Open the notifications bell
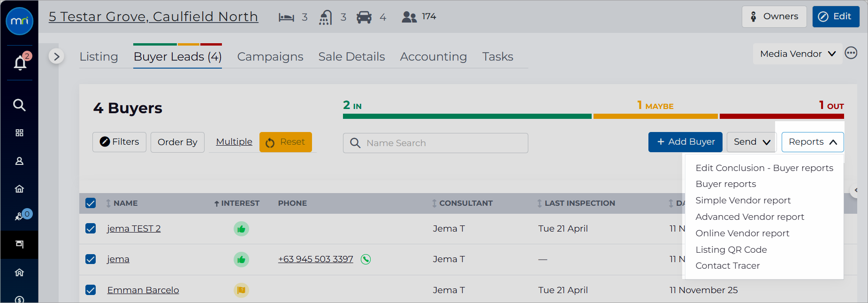 click(21, 62)
